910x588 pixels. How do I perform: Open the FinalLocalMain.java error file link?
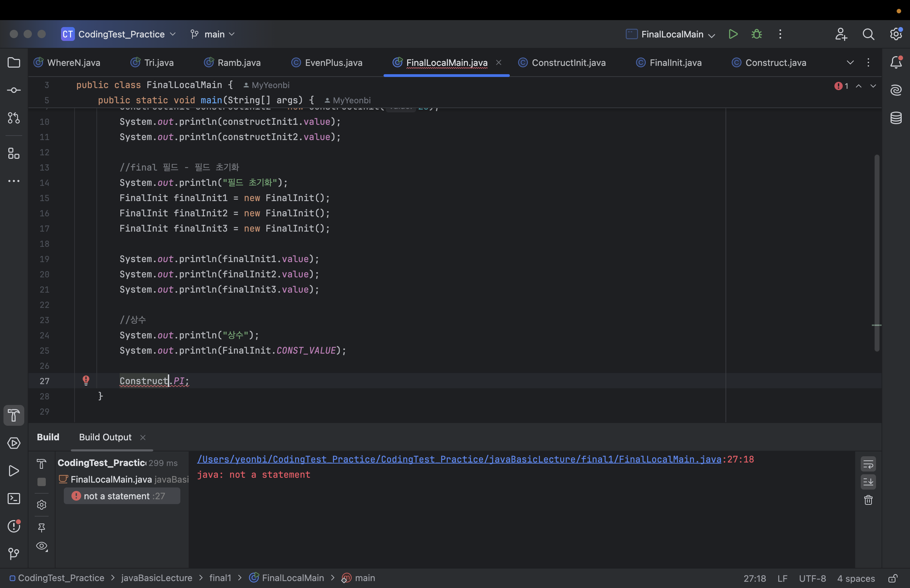click(458, 459)
